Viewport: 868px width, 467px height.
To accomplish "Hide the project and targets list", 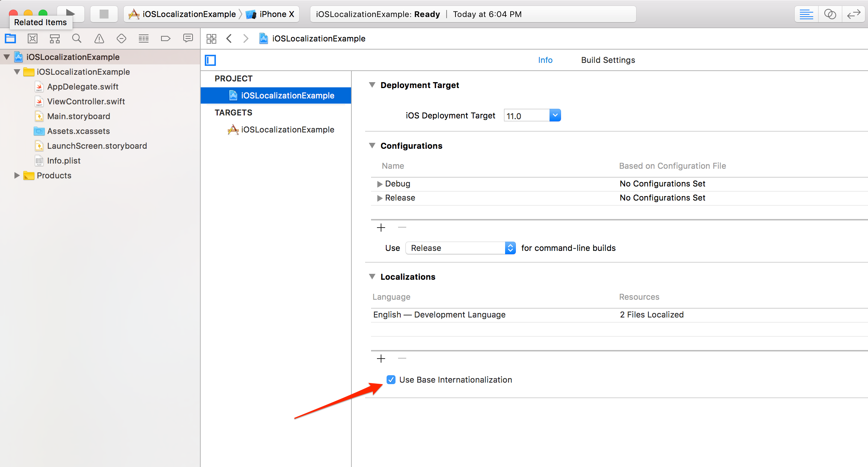I will tap(211, 60).
